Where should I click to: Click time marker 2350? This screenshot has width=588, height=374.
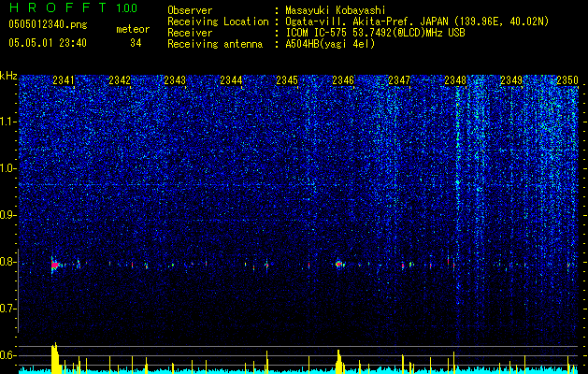(567, 79)
